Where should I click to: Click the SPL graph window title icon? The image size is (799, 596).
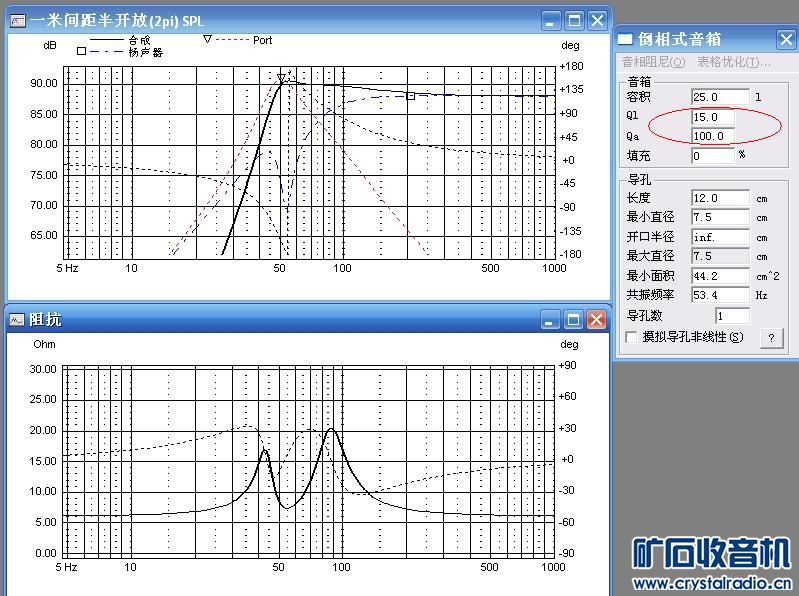point(18,21)
